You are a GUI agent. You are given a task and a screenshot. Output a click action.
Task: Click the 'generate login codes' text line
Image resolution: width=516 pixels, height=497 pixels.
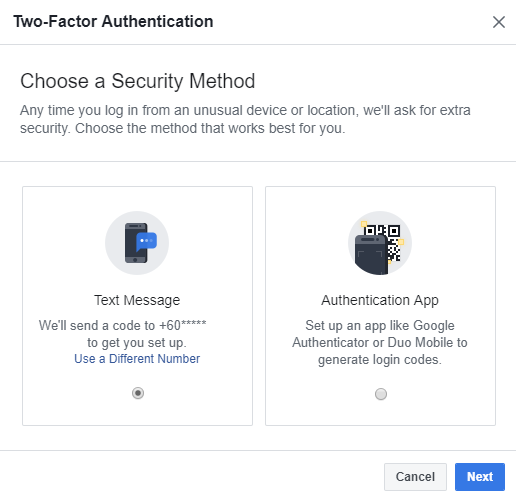380,360
